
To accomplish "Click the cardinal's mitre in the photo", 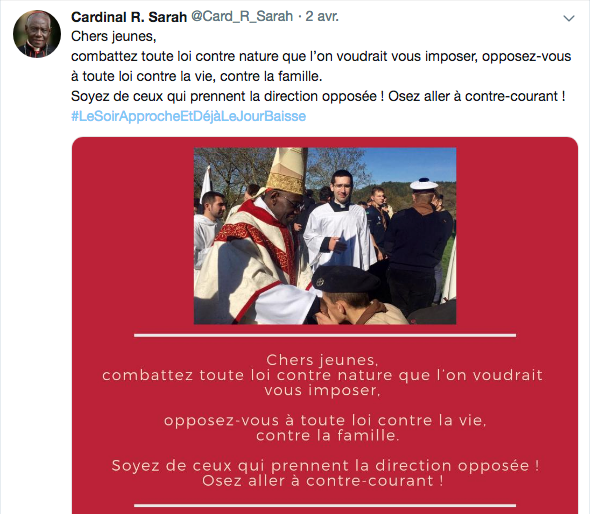I will (287, 171).
